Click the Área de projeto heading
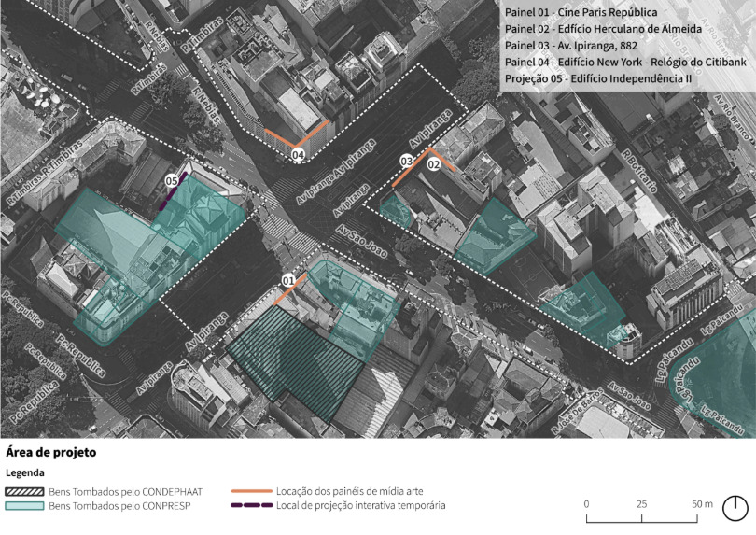This screenshot has height=535, width=756. pos(51,452)
